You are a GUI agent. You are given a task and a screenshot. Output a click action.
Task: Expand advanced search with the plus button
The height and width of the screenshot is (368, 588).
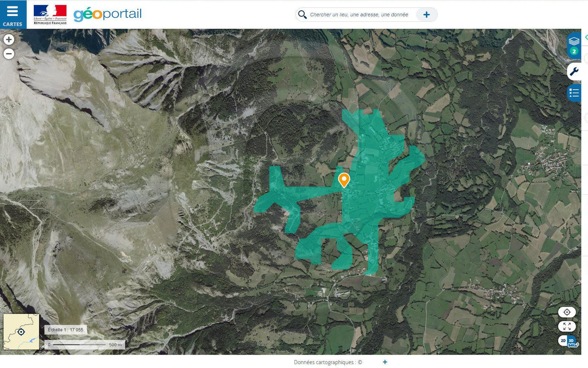coord(426,15)
